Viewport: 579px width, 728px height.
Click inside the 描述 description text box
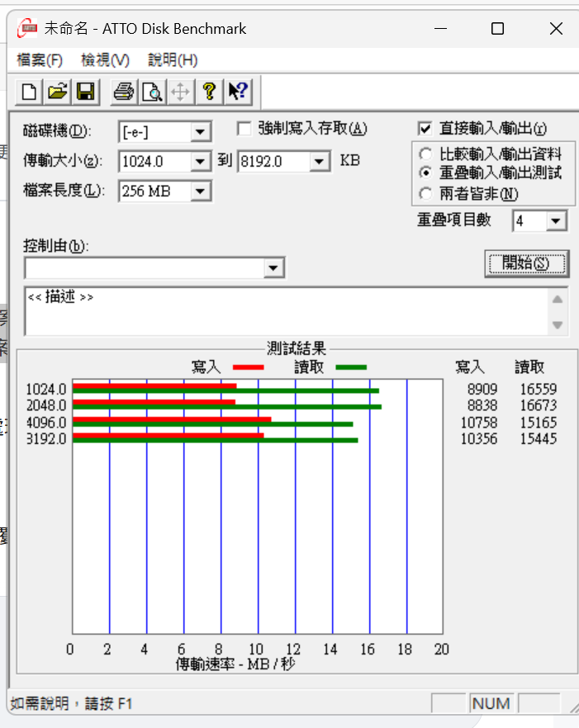287,311
